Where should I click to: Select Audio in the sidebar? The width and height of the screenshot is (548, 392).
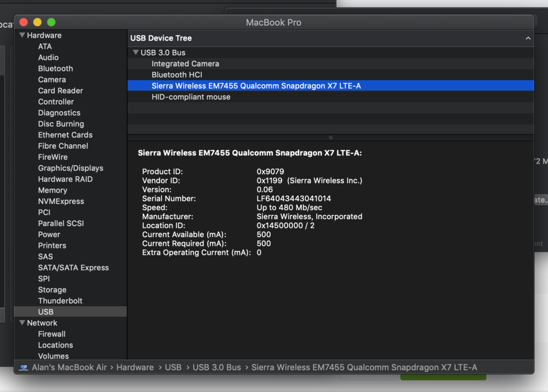(48, 57)
